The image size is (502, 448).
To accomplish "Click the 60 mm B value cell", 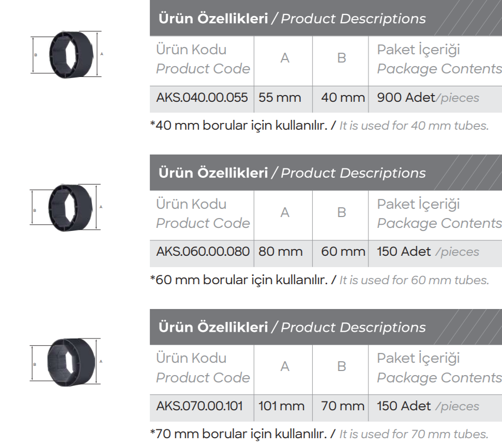I will coord(343,252).
